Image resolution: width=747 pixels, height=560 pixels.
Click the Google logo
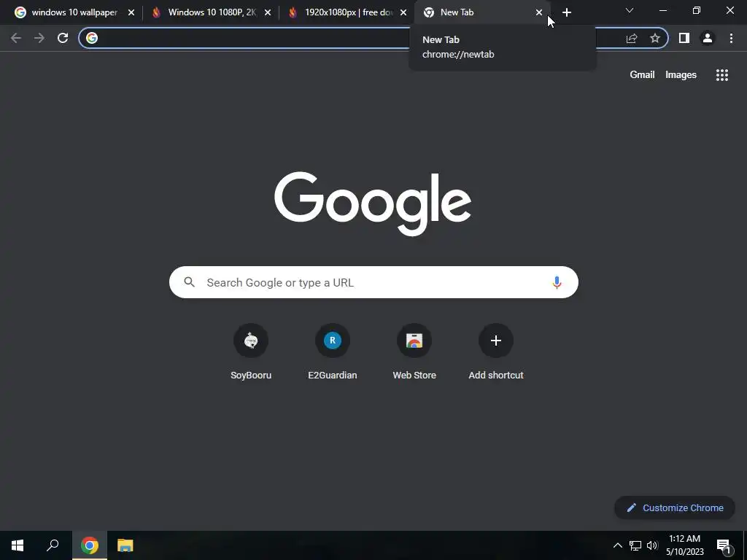click(373, 204)
